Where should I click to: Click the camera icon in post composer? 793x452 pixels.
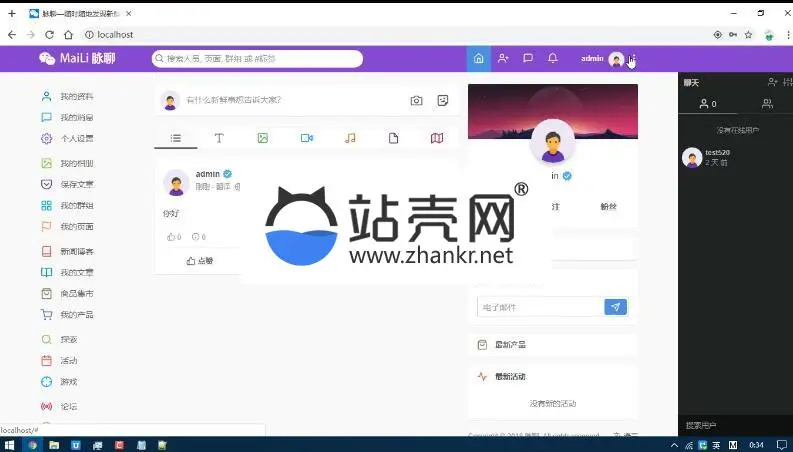point(416,100)
